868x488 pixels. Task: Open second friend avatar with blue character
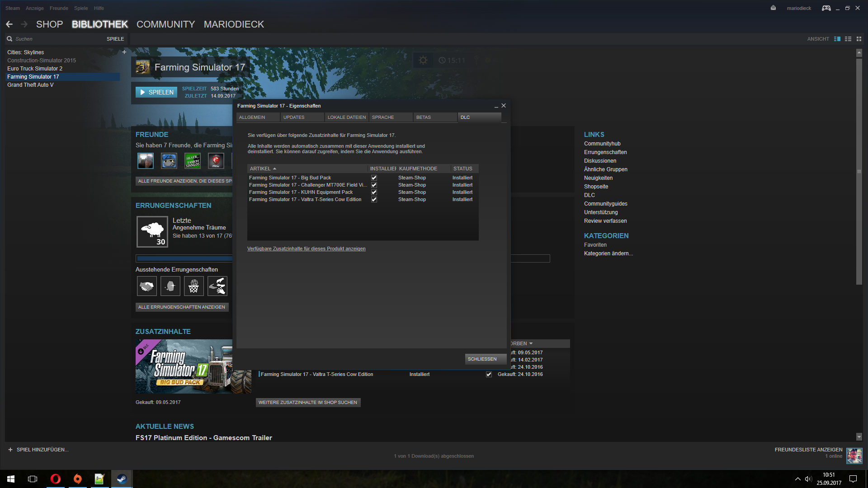click(169, 160)
